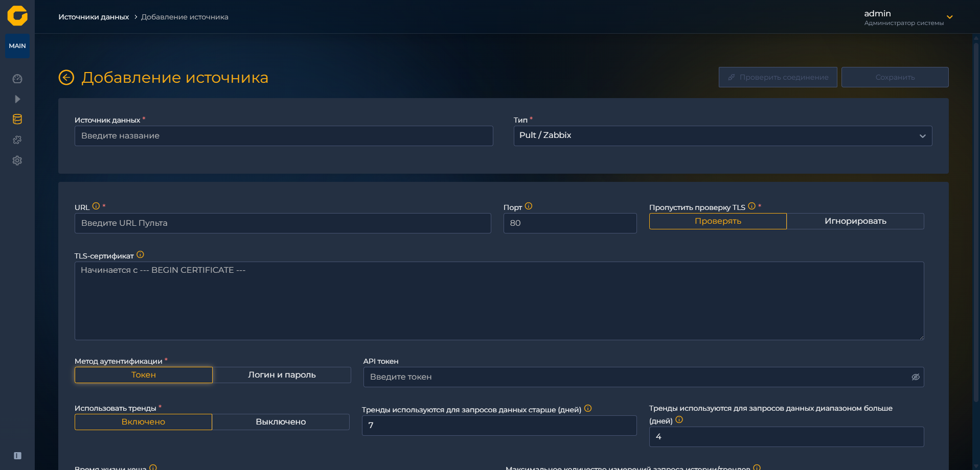Click info icon beside TLS-сертификат label
This screenshot has width=980, height=470.
(x=141, y=255)
